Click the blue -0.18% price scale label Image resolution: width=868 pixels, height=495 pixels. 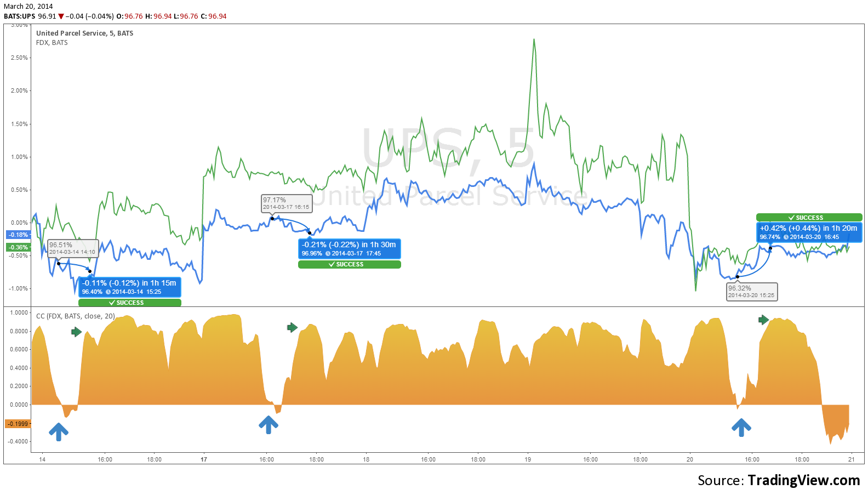[18, 235]
